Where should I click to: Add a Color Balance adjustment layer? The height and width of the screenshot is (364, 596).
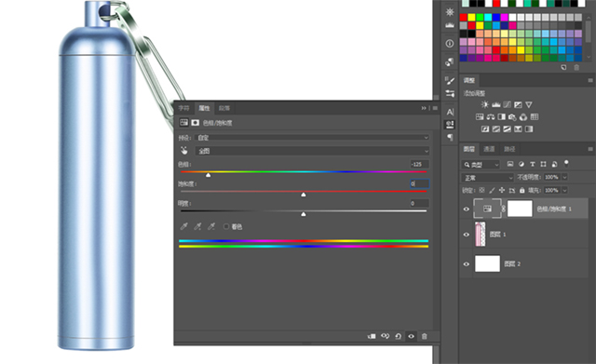[491, 117]
